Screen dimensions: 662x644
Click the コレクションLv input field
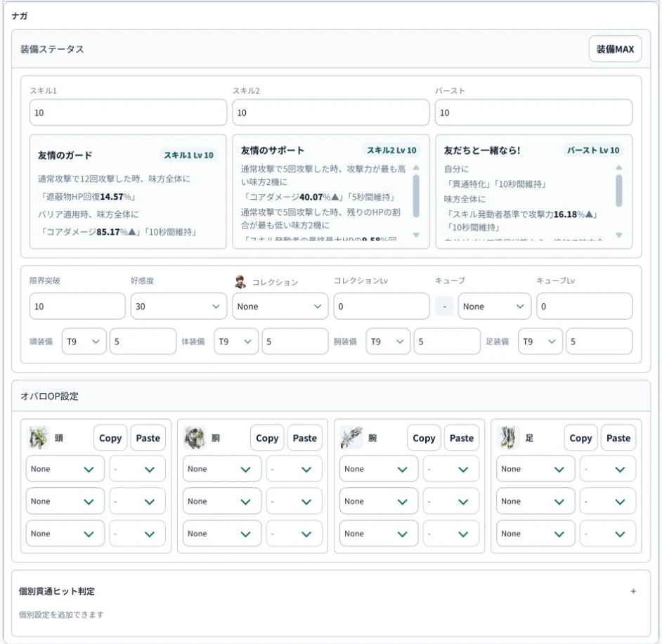click(381, 306)
